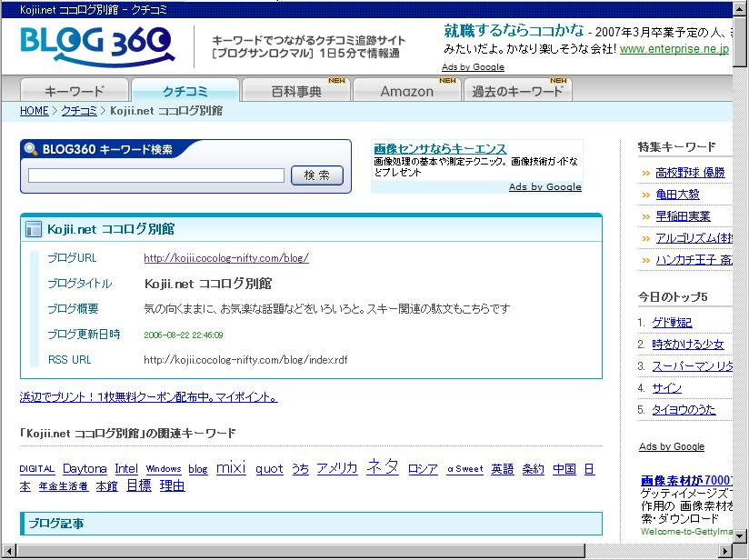
Task: Click vertical scrollbar down arrow
Action: coord(740,535)
